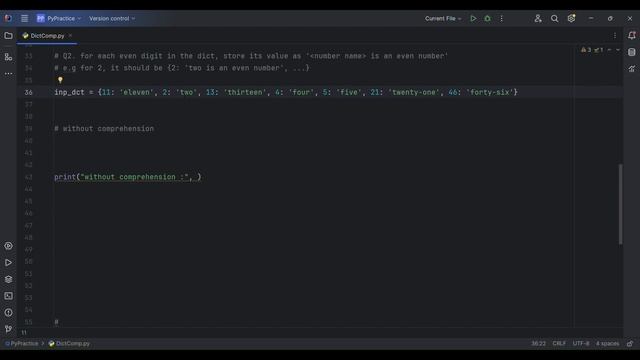640x360 pixels.
Task: Click line number 36 in gutter
Action: 28,92
